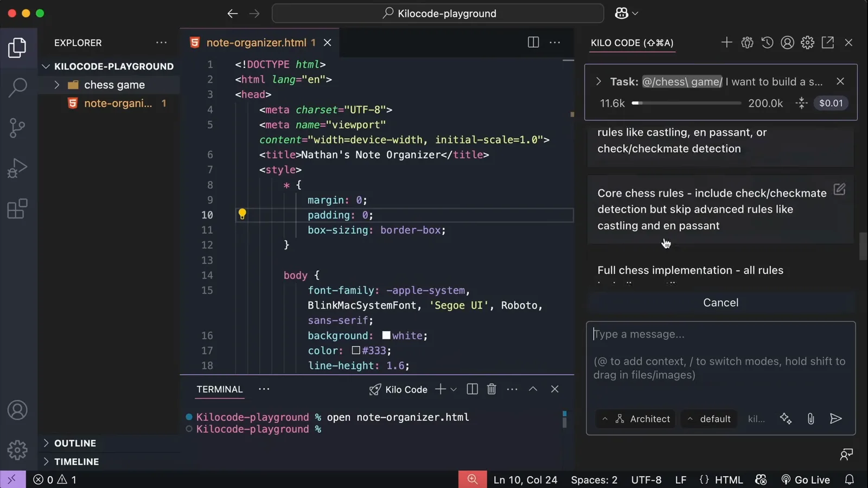Click the context usage progress bar

click(x=686, y=103)
